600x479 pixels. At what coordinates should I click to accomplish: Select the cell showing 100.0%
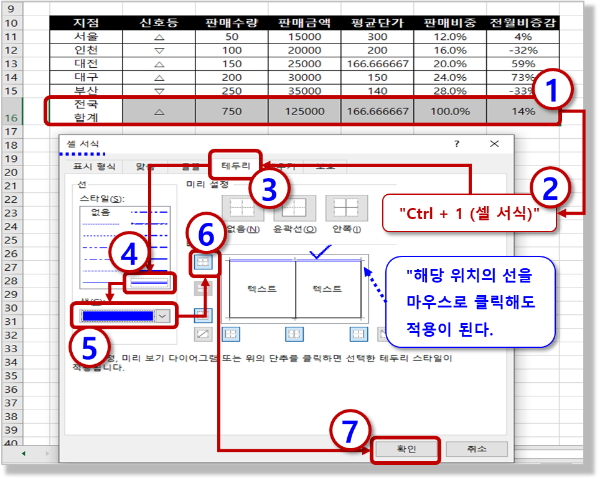click(x=450, y=111)
